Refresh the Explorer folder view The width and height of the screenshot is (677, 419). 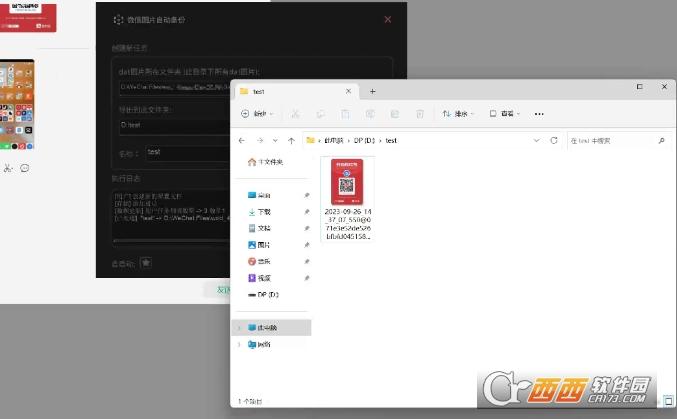554,140
